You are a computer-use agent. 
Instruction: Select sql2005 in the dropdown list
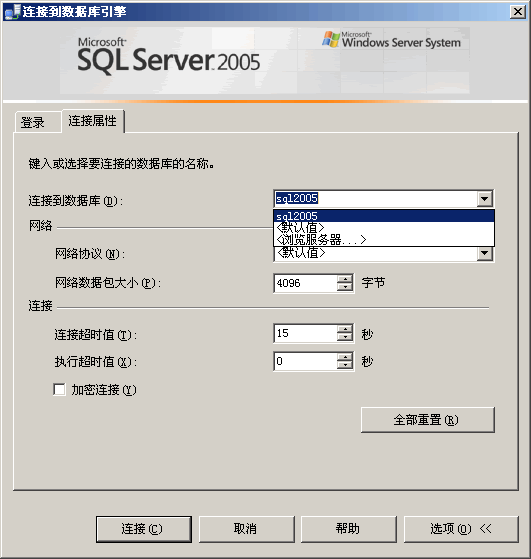pyautogui.click(x=384, y=216)
